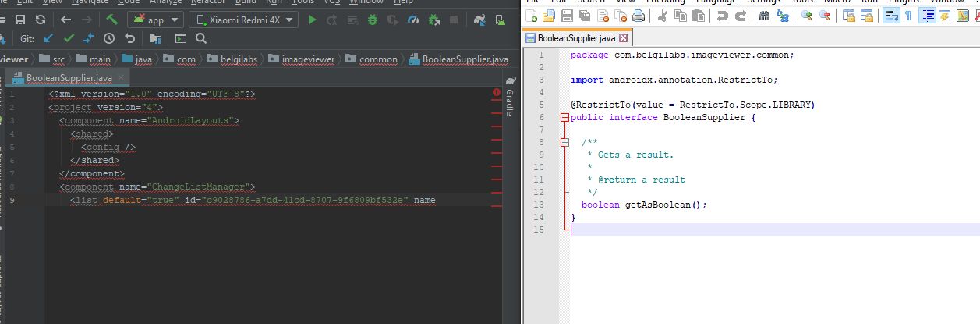
Task: Click the belgilabs breadcrumb
Action: coord(232,59)
